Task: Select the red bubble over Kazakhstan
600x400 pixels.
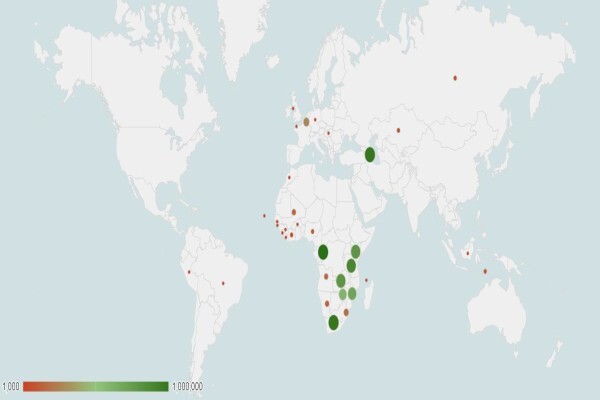Action: coord(398,131)
